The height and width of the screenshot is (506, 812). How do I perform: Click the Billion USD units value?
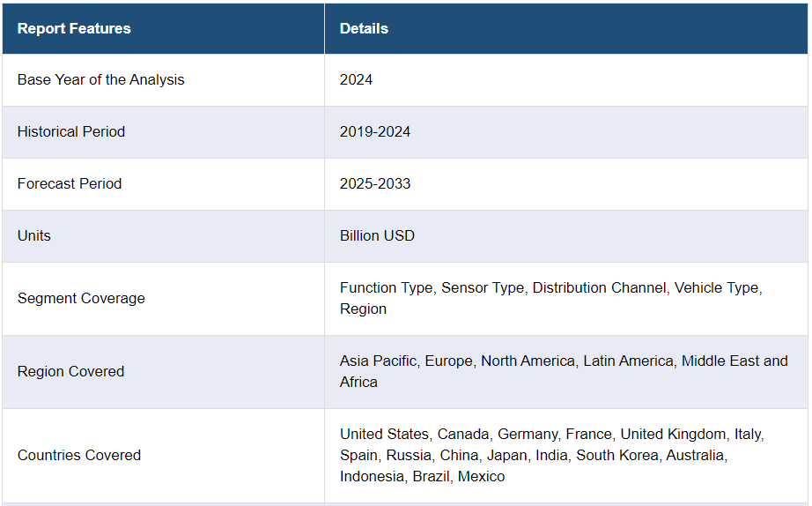coord(377,235)
